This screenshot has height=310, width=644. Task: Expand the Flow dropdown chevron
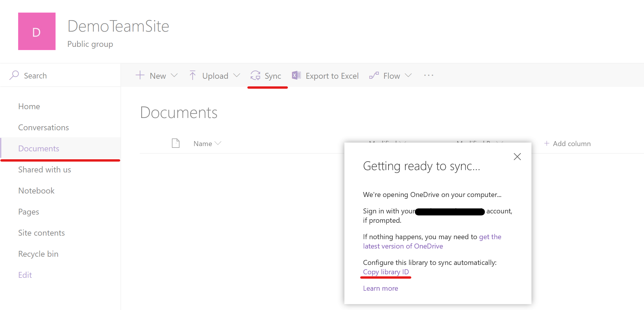click(408, 76)
